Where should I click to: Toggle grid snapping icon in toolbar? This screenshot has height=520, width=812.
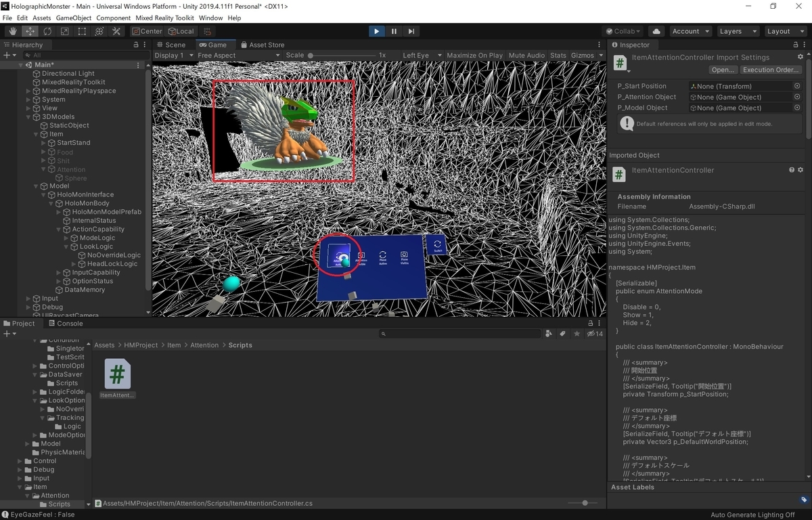tap(207, 31)
